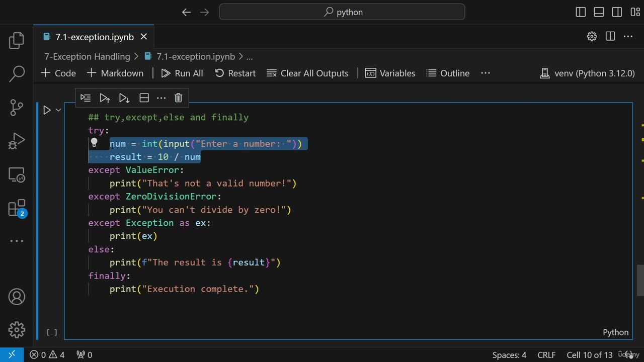Add a new Code cell

[x=58, y=73]
